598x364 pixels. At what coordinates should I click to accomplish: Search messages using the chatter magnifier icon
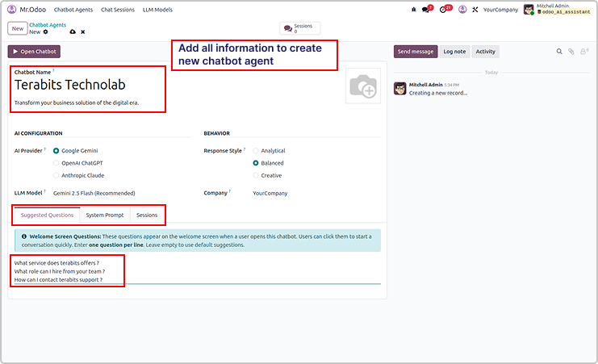[559, 52]
